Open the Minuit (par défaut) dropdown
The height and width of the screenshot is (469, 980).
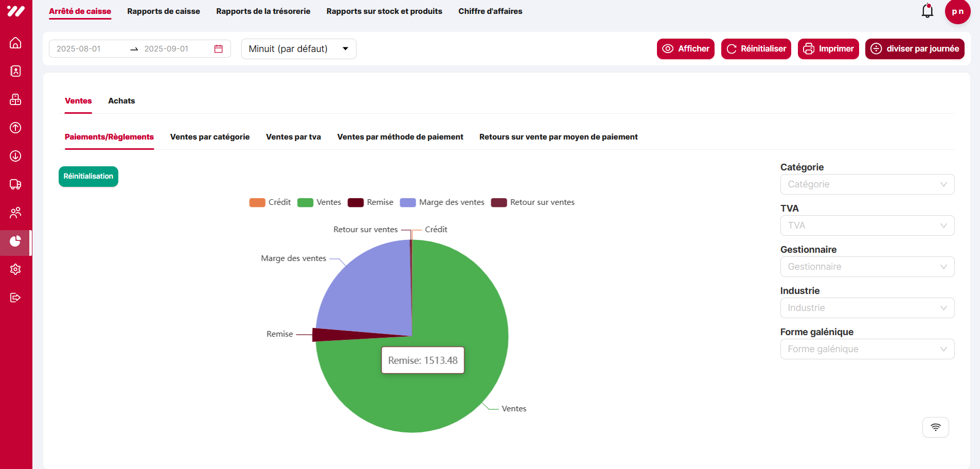[x=298, y=49]
